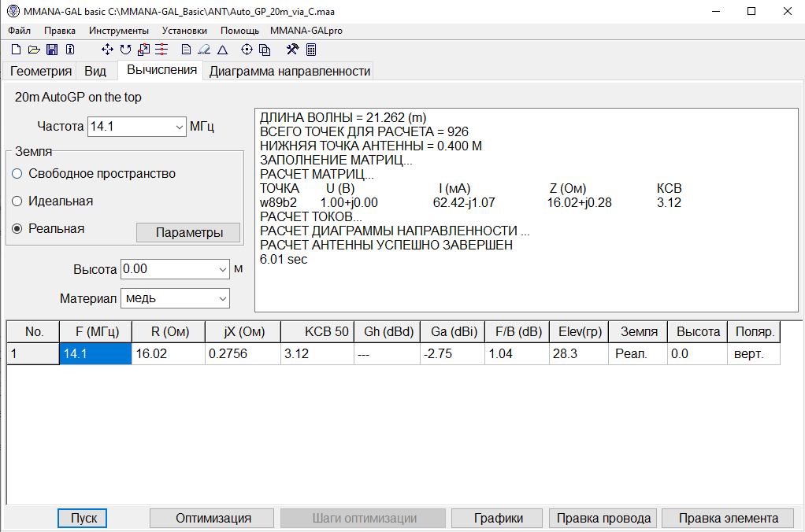
Task: Click the Правка элемента button
Action: coord(728,518)
